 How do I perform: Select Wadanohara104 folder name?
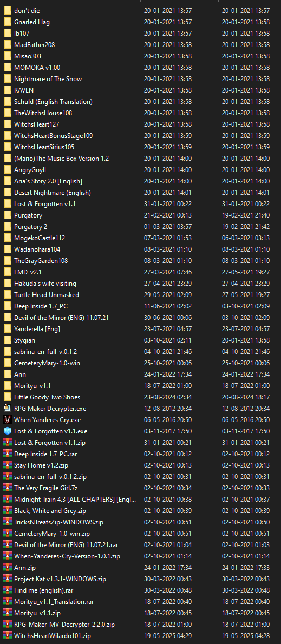37,249
